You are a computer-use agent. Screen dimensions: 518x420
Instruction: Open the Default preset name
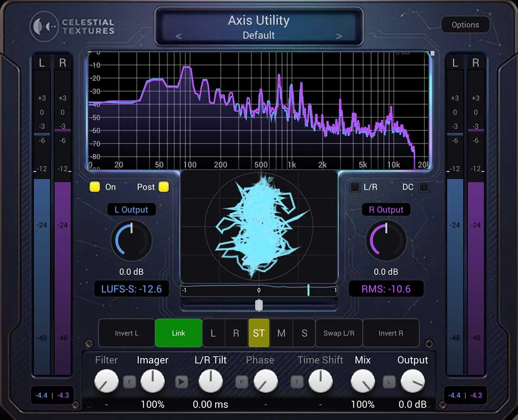(x=259, y=35)
